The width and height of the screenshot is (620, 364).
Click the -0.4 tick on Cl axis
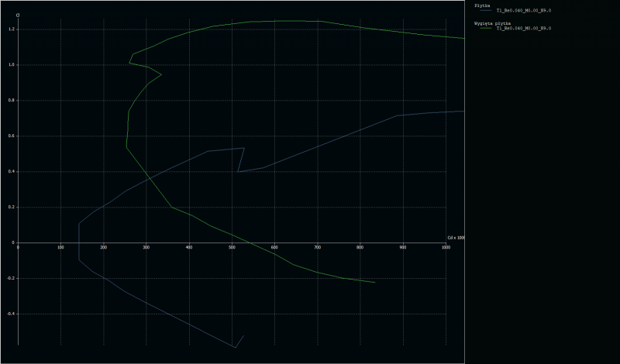pyautogui.click(x=10, y=314)
